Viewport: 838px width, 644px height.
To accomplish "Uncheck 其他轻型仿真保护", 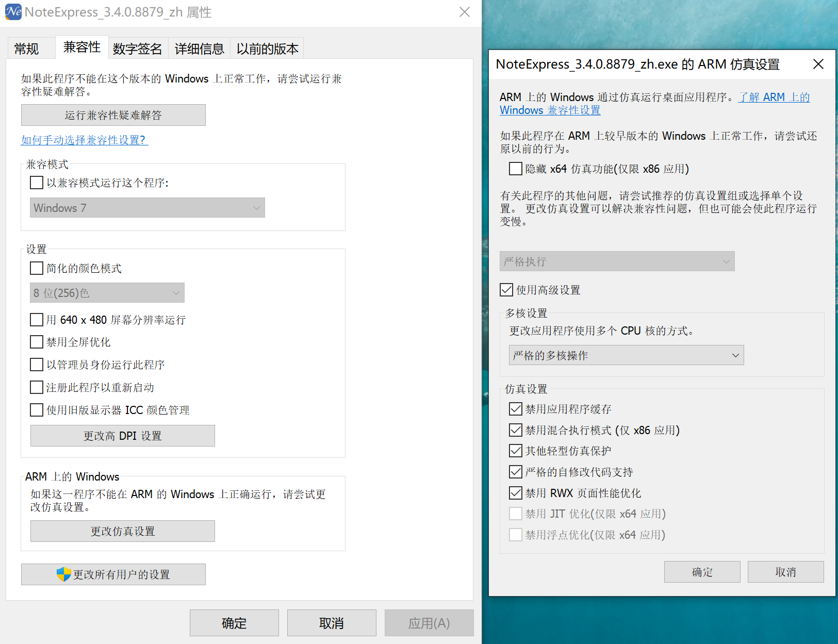I will [x=516, y=451].
